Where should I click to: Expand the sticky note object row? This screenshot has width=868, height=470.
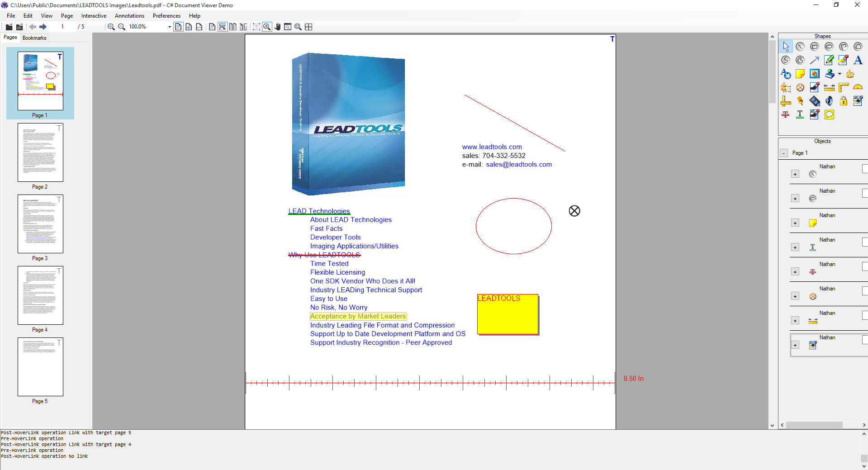pyautogui.click(x=795, y=223)
